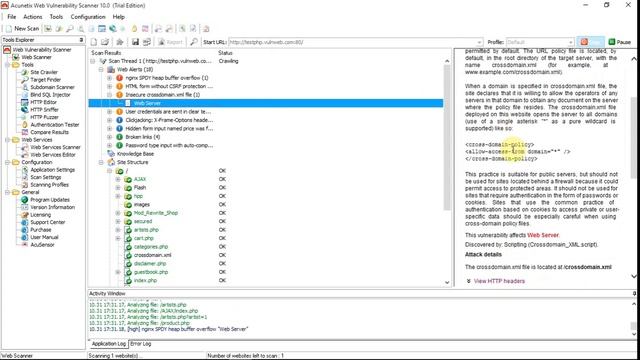This screenshot has width=640, height=360.
Task: Open the Tools menu
Action: 56,17
